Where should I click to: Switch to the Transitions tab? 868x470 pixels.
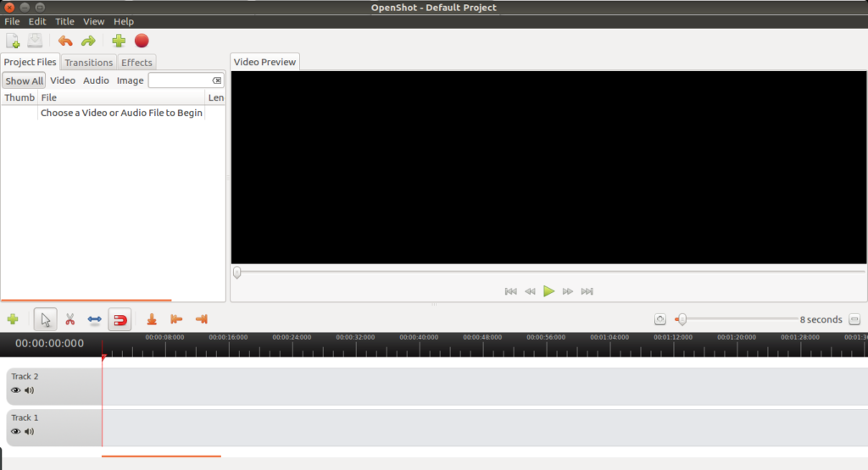88,63
